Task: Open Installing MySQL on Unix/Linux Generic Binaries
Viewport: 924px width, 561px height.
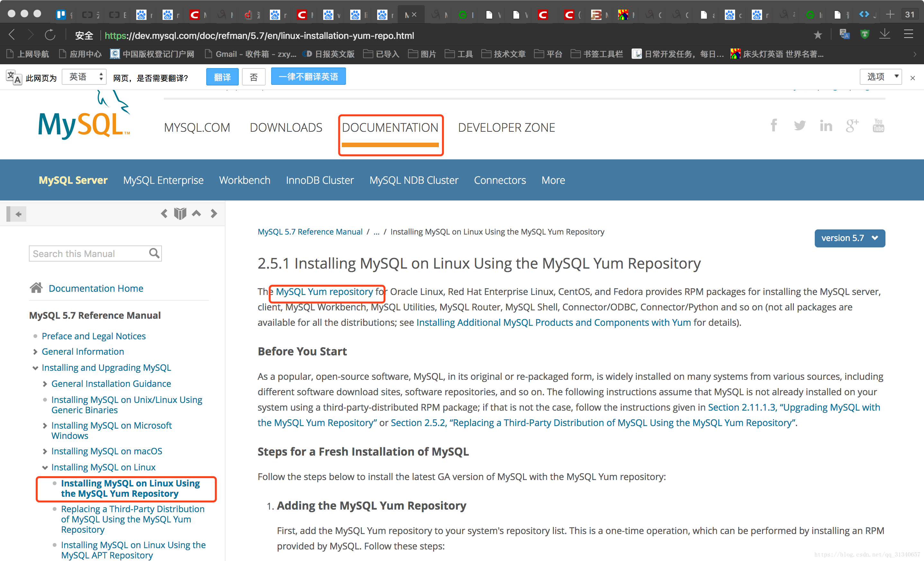Action: [x=127, y=405]
